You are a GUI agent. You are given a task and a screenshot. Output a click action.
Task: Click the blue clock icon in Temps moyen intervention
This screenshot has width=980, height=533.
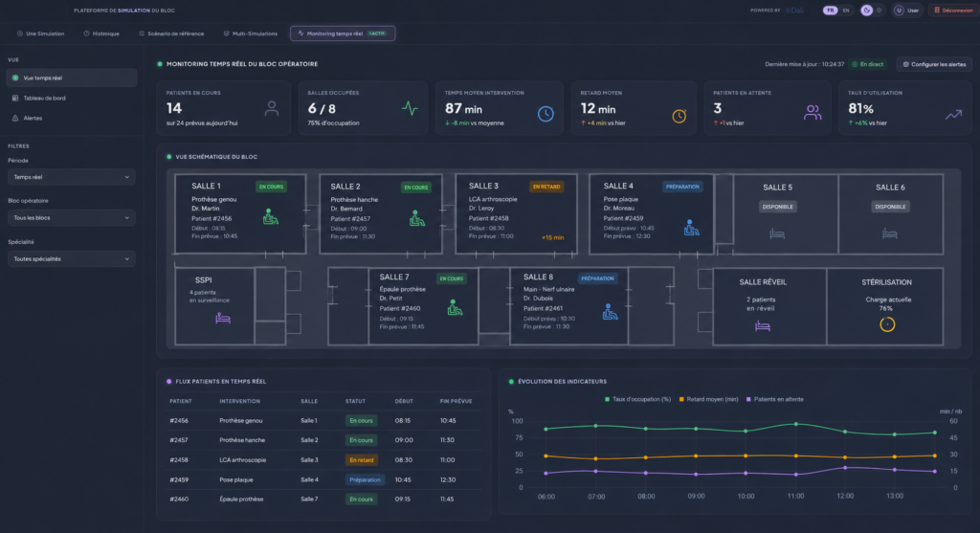(x=546, y=114)
